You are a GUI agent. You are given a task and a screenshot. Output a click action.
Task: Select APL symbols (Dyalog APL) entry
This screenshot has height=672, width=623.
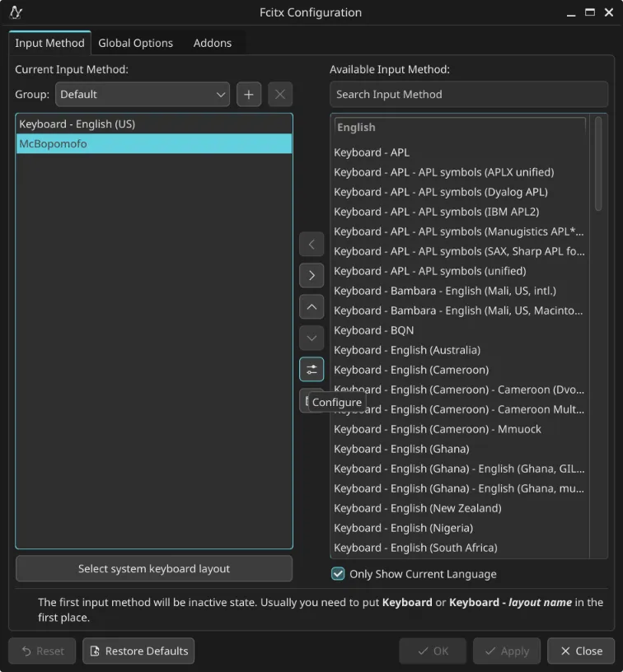pyautogui.click(x=460, y=192)
